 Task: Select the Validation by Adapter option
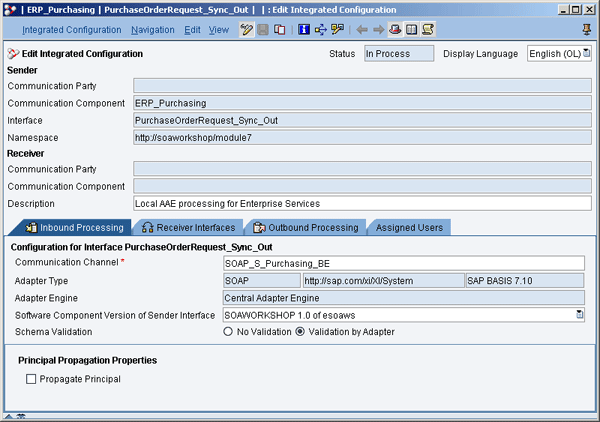pyautogui.click(x=300, y=331)
